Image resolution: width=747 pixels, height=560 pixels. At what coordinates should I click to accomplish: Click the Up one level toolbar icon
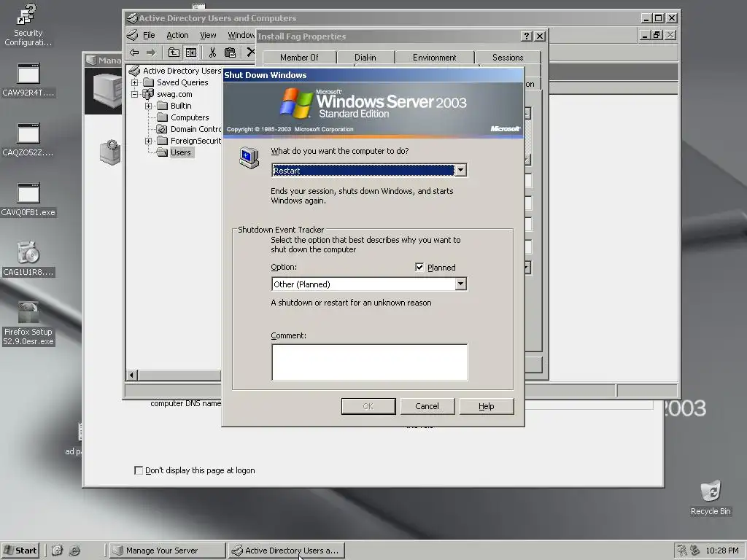[x=174, y=52]
